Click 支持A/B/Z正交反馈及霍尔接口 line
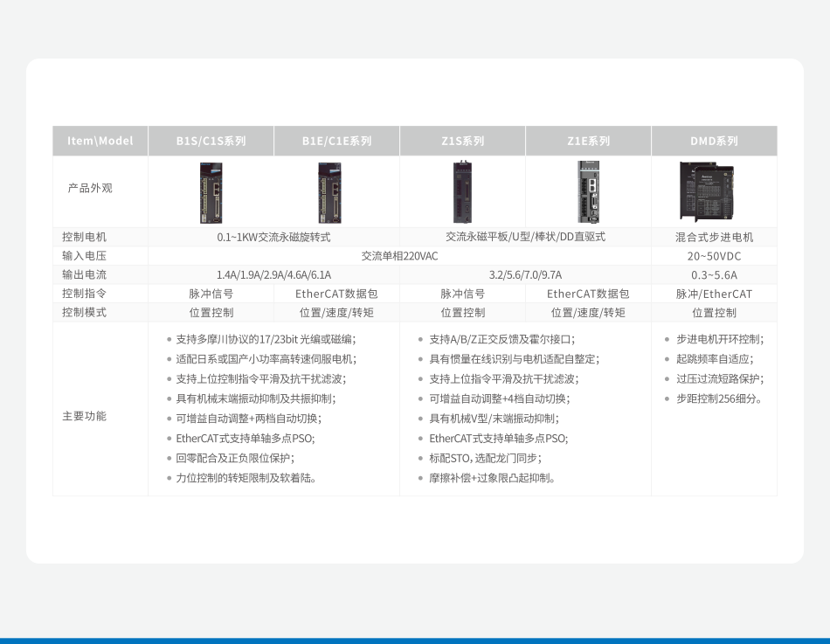The height and width of the screenshot is (644, 830). click(x=501, y=340)
